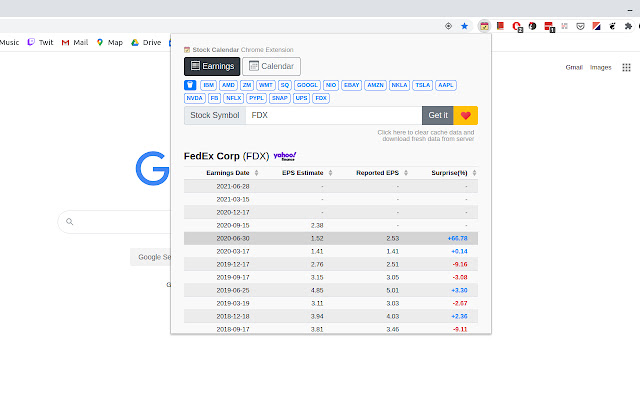The height and width of the screenshot is (400, 640).
Task: Select the NVDA symbol tag
Action: [194, 98]
